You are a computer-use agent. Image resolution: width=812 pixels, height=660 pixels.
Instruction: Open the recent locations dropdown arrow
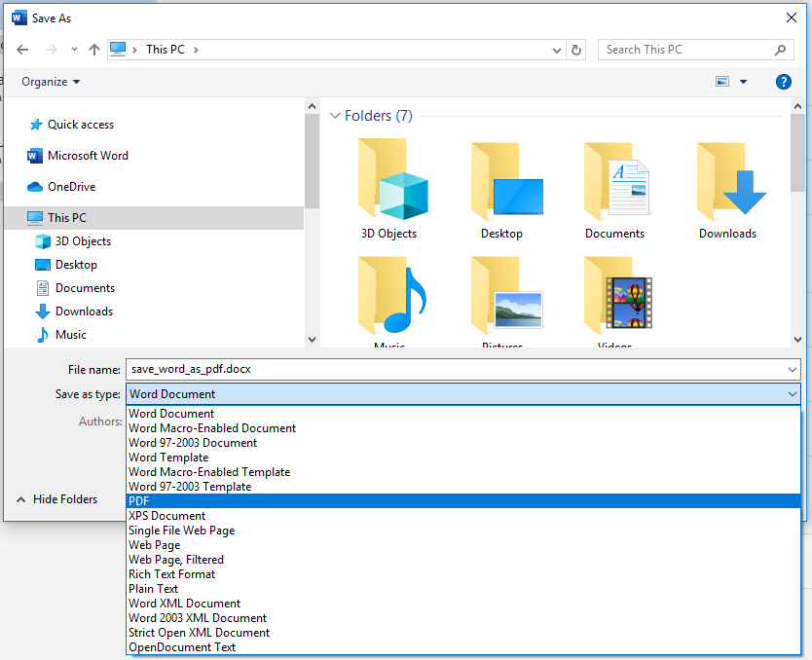pyautogui.click(x=74, y=50)
